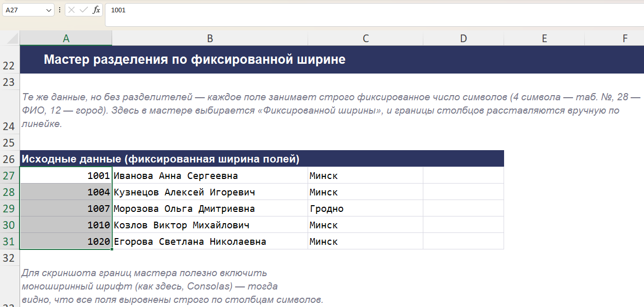Select column D header
Screen dimensions: 644x307
[463, 38]
